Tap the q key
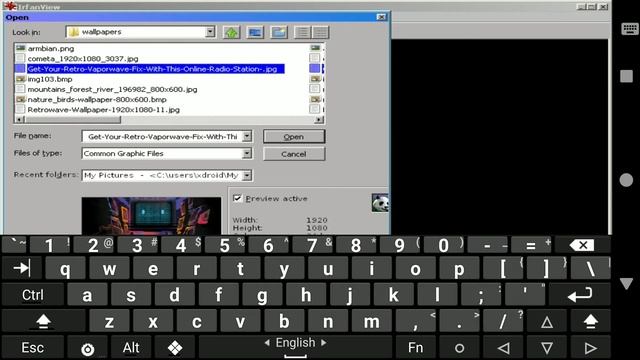Image resolution: width=640 pixels, height=360 pixels. coord(65,269)
